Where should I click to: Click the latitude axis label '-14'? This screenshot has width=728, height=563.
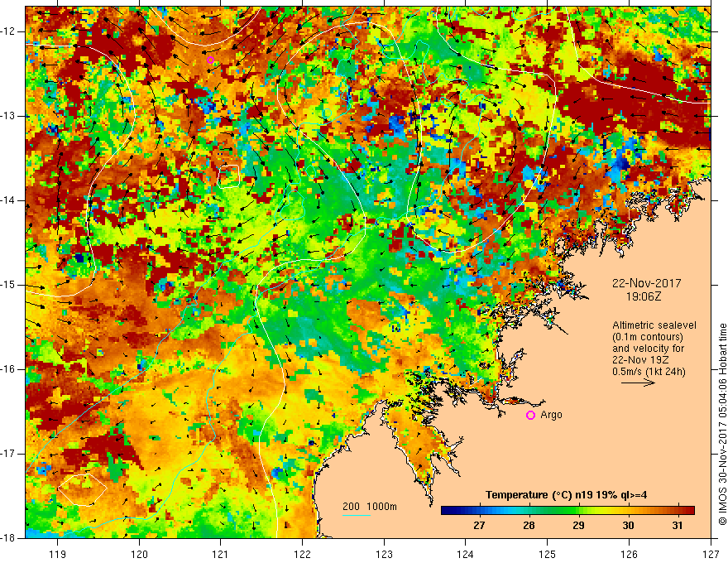coord(8,200)
